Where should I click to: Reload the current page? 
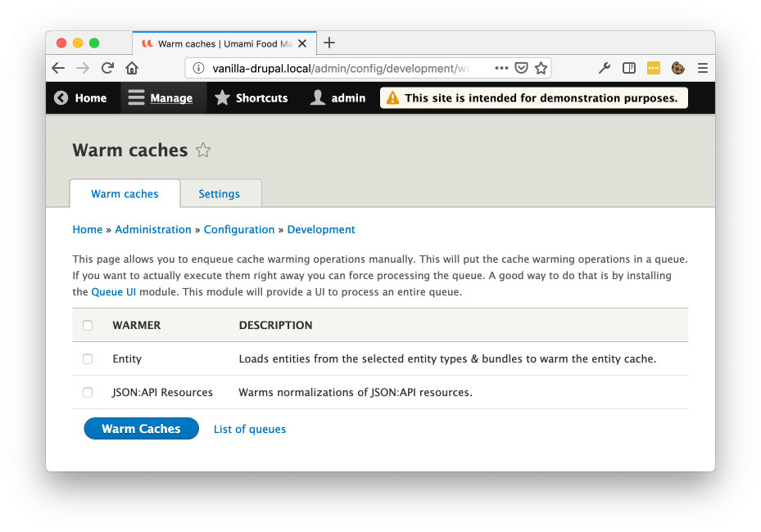pyautogui.click(x=107, y=69)
